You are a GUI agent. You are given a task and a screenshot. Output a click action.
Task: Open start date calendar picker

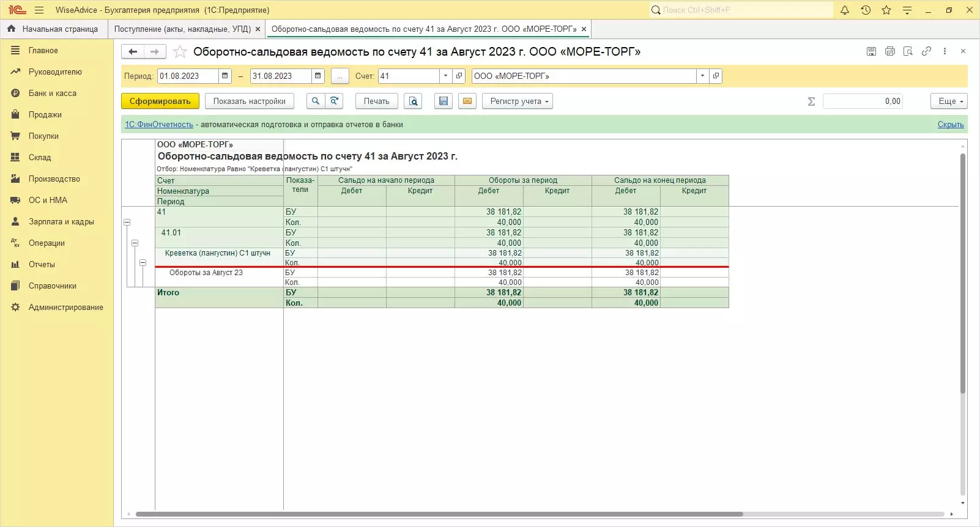[225, 76]
